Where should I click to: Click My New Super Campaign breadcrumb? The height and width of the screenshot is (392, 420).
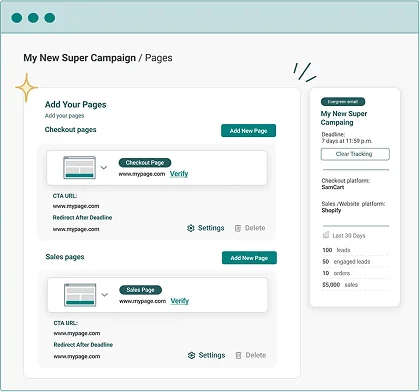point(79,58)
